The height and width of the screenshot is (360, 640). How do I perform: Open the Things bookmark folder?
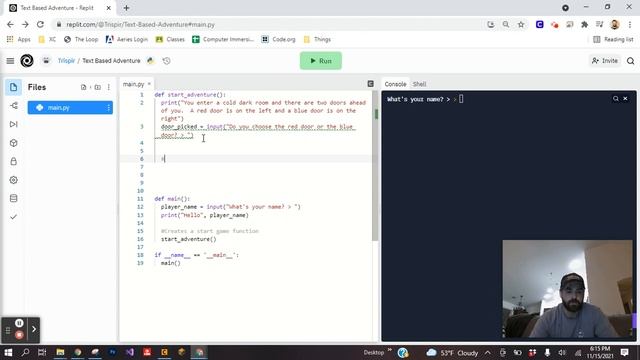pyautogui.click(x=317, y=40)
